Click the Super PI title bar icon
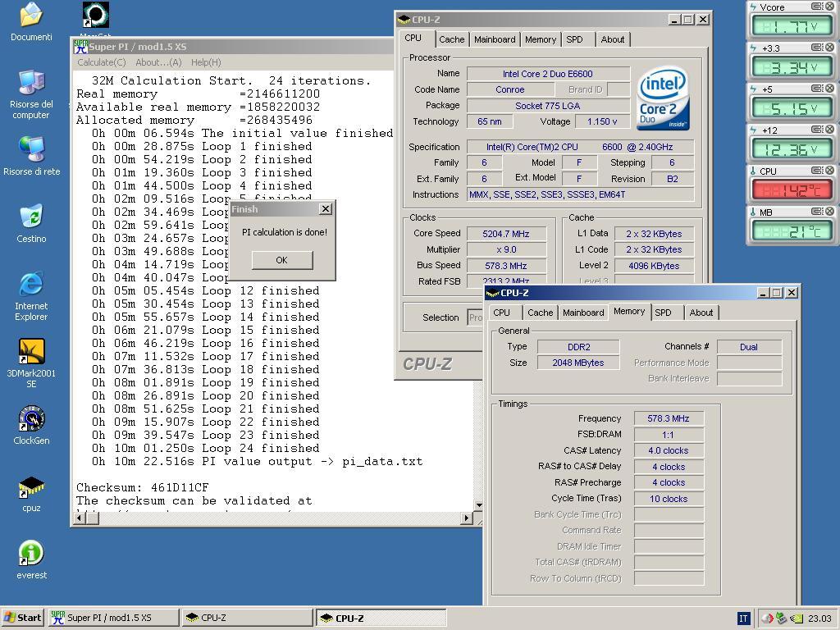Image resolution: width=840 pixels, height=630 pixels. [x=81, y=47]
